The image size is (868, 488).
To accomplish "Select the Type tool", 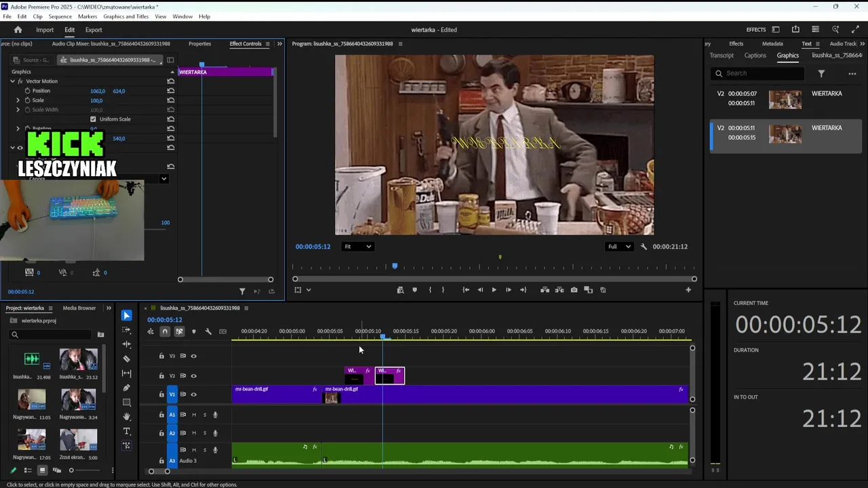I will pyautogui.click(x=127, y=431).
